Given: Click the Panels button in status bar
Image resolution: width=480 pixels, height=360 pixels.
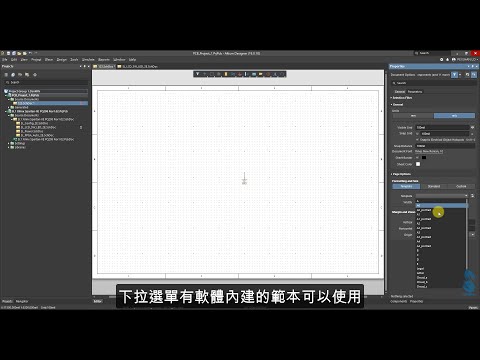Looking at the screenshot, I should click(473, 307).
